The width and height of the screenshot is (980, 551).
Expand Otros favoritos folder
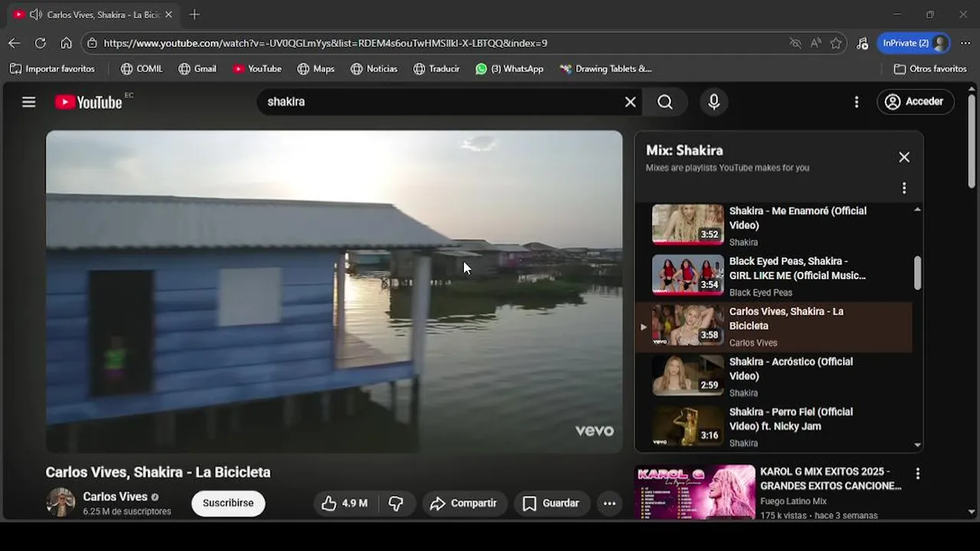[x=930, y=69]
